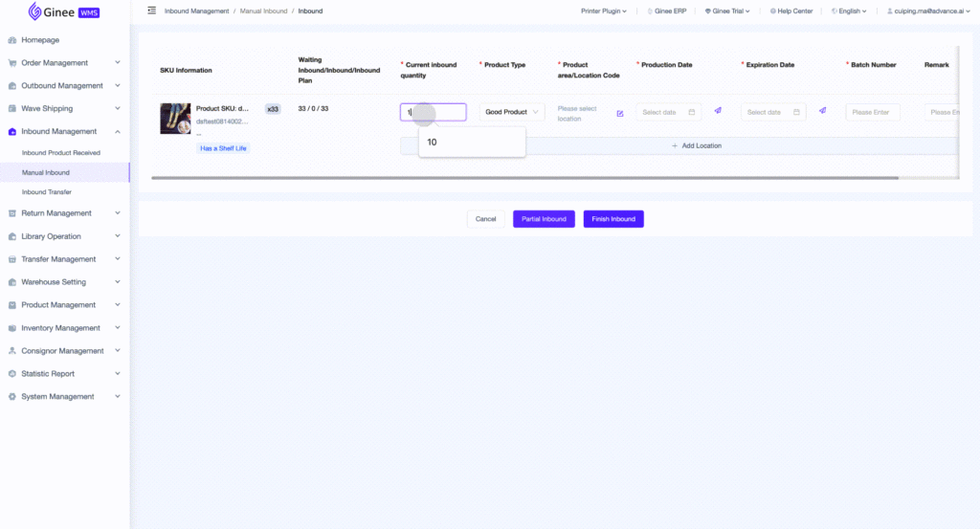Expand the Order Management menu chevron
The height and width of the screenshot is (529, 980).
point(118,63)
